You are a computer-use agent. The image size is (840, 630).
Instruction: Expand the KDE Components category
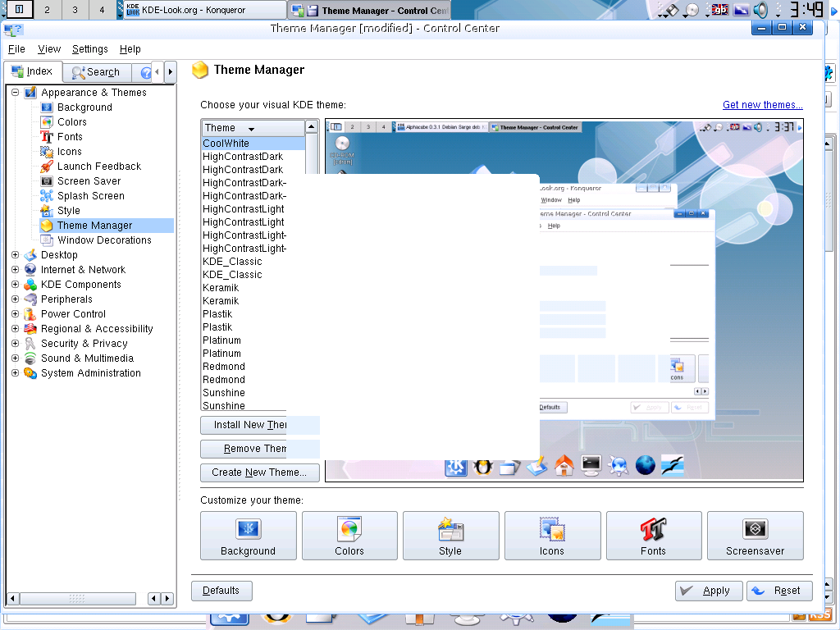click(x=15, y=285)
